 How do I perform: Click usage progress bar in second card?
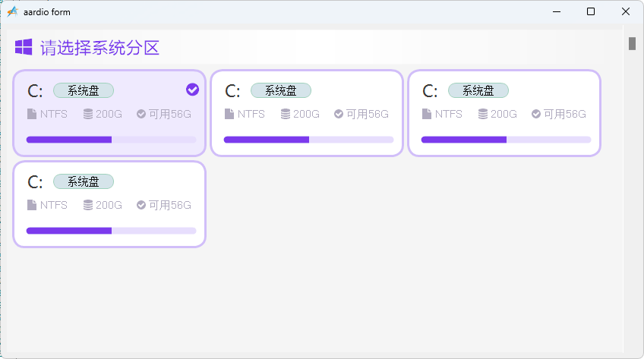pos(308,140)
